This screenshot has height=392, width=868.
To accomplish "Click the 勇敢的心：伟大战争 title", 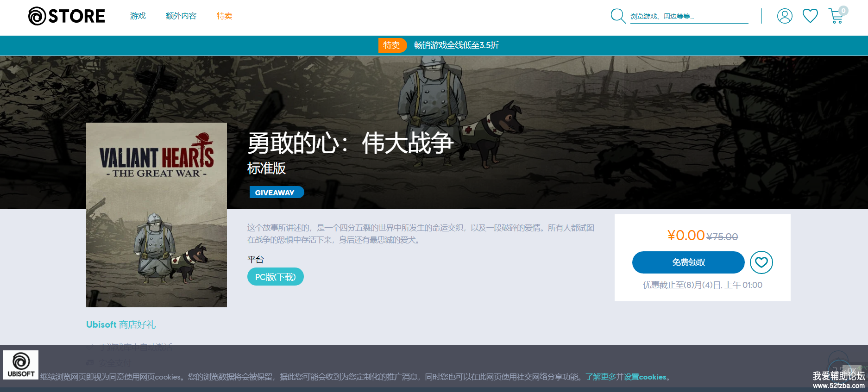I will [350, 143].
